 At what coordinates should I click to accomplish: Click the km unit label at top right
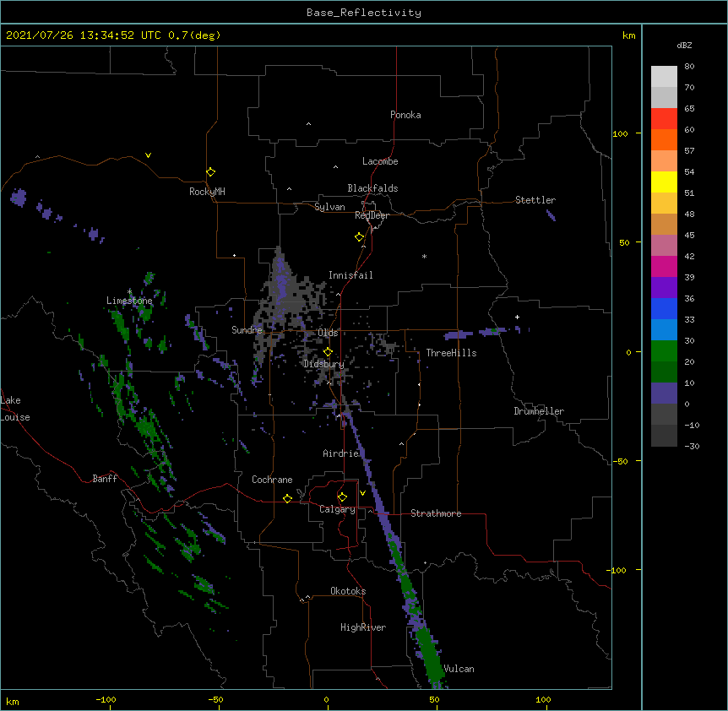(629, 35)
